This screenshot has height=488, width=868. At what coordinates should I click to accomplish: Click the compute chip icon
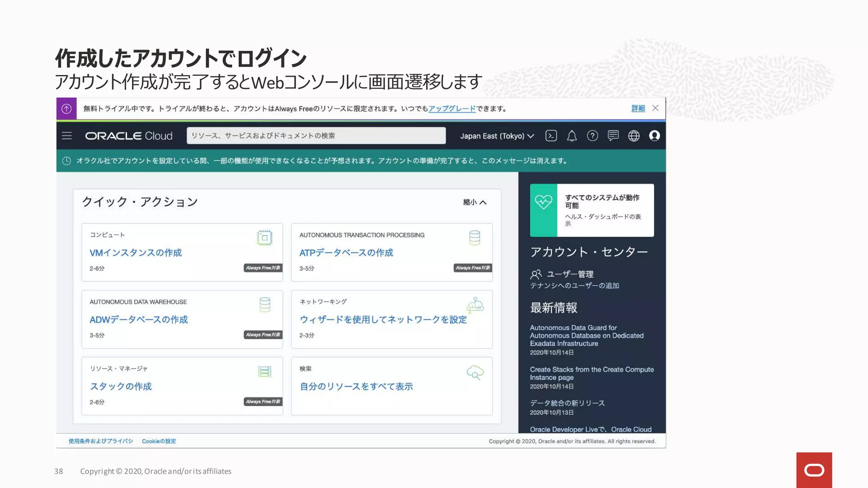[264, 238]
